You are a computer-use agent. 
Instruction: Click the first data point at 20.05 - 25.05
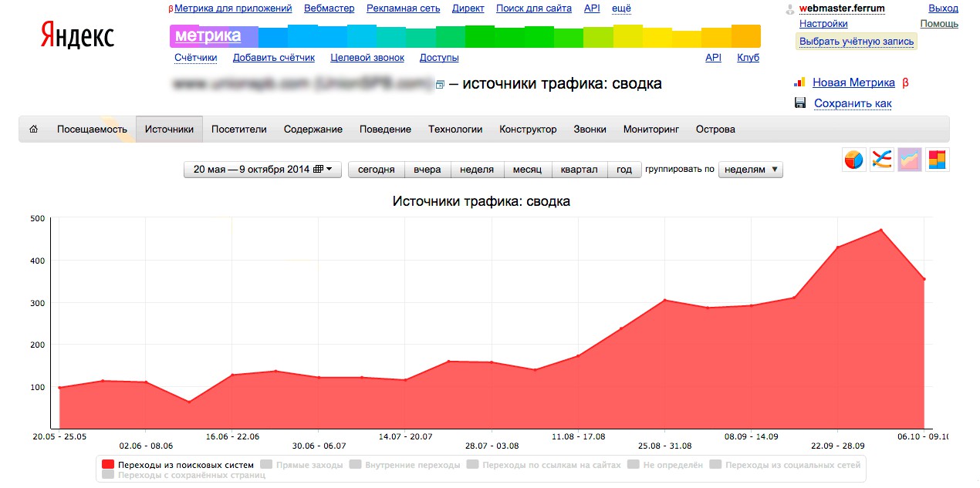pos(59,388)
